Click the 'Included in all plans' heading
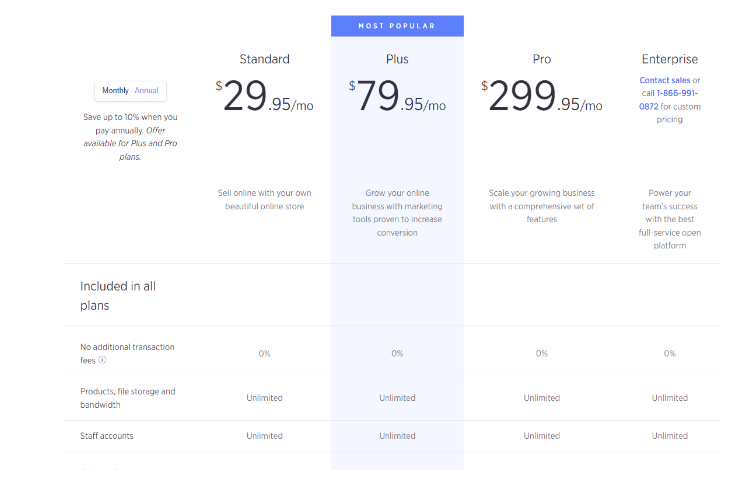The width and height of the screenshot is (738, 484). pyautogui.click(x=118, y=296)
